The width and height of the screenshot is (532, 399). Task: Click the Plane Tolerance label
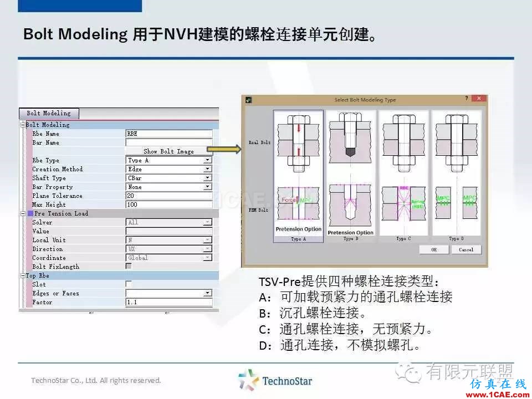[57, 196]
